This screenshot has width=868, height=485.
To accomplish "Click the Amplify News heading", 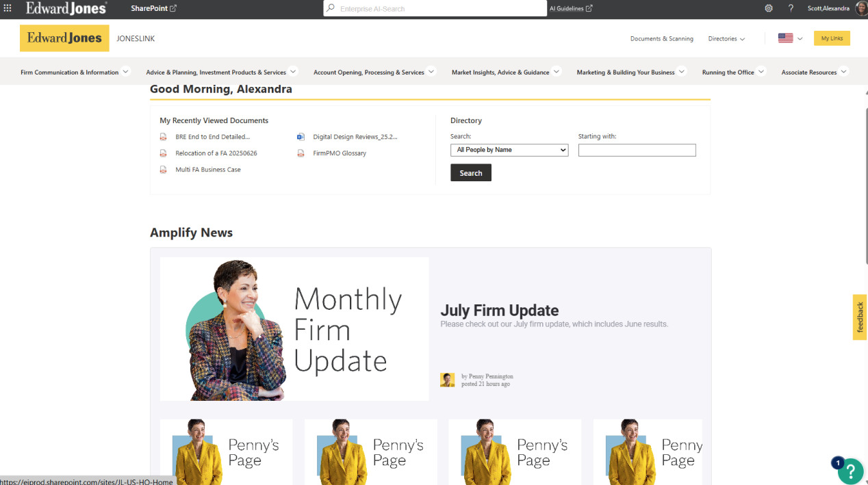I will coord(191,233).
